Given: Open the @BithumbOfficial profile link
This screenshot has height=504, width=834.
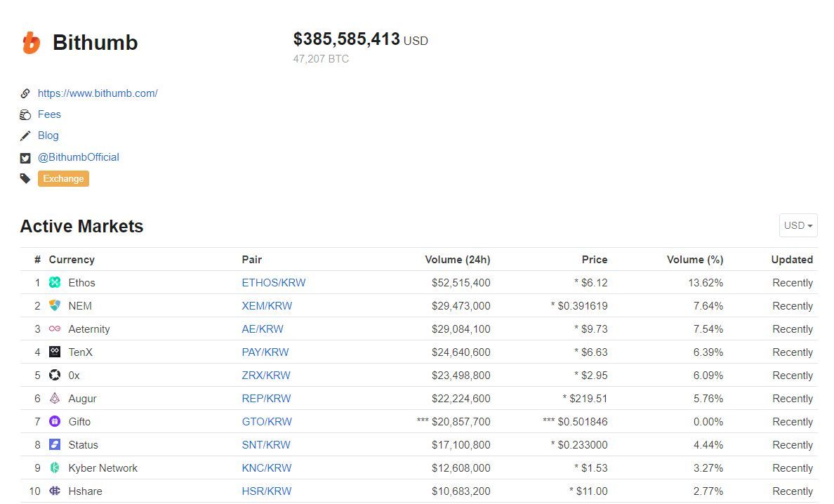Looking at the screenshot, I should coord(78,157).
